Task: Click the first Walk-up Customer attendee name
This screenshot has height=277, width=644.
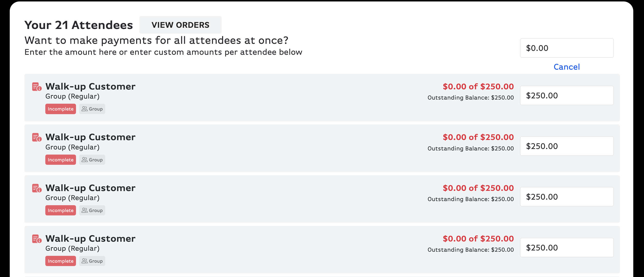Action: 90,86
